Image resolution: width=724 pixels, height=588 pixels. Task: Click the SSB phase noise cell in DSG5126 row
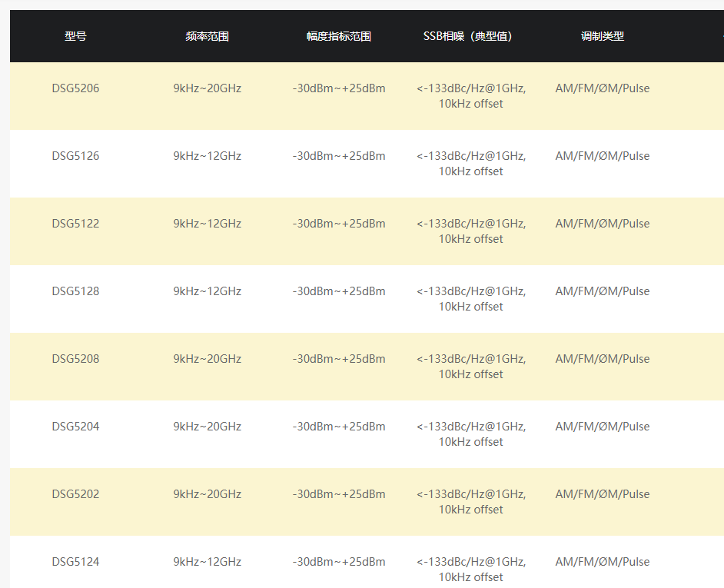click(471, 164)
